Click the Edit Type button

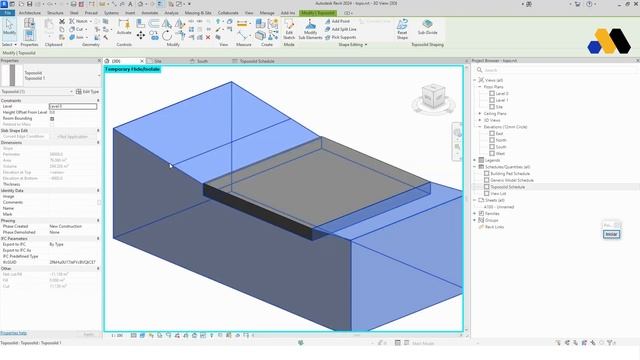tap(87, 92)
